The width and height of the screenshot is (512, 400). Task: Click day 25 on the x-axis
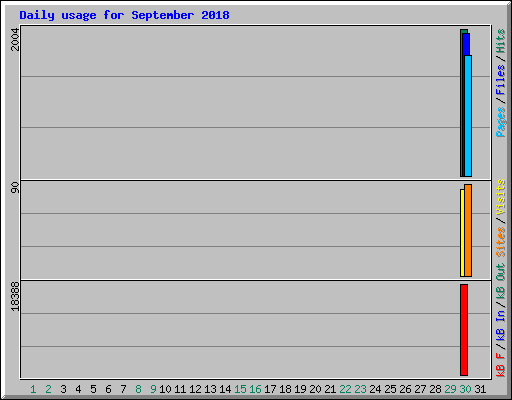click(x=390, y=389)
